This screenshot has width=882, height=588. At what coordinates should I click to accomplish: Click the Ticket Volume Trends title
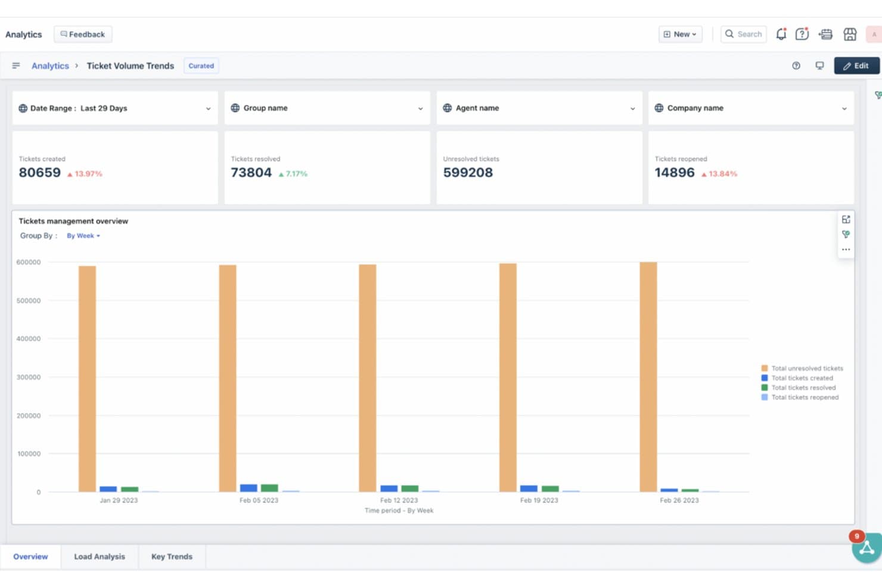(131, 66)
